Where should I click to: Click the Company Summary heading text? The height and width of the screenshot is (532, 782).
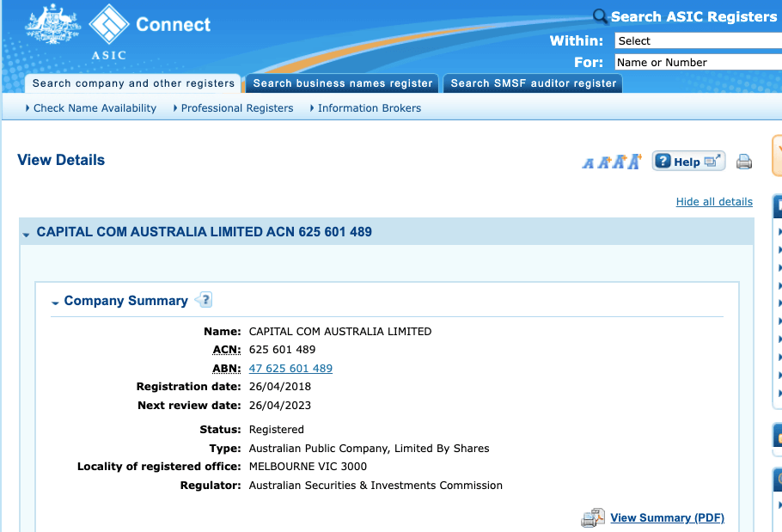125,301
